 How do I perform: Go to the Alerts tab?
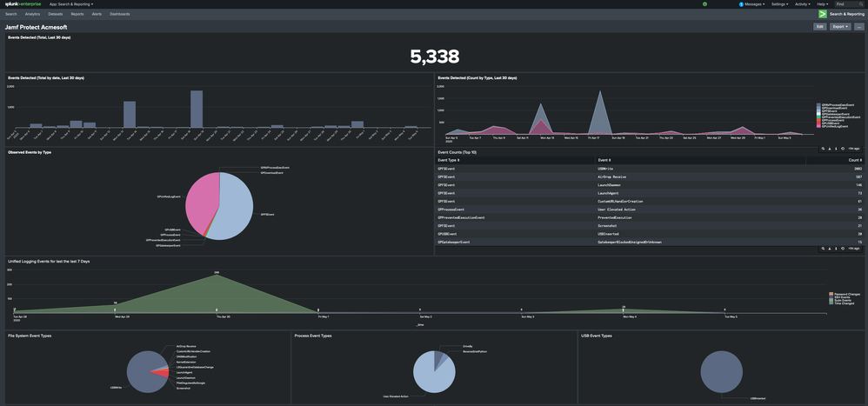[x=97, y=14]
